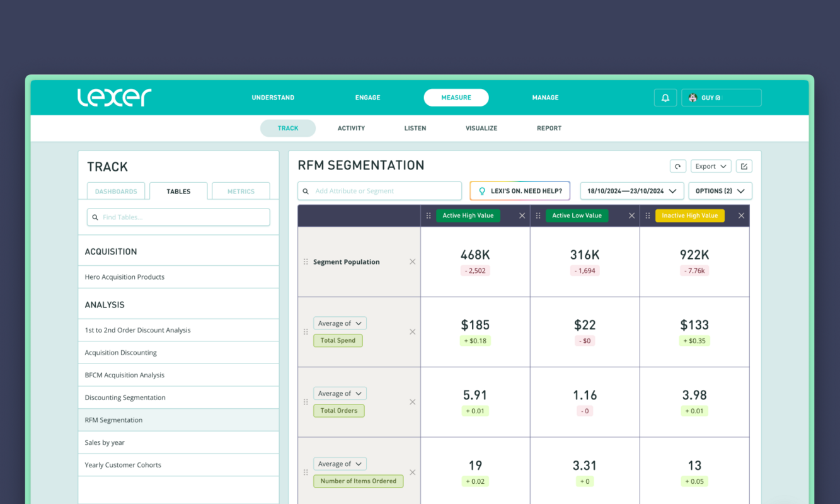Click the drag handle beside Segment Population
Viewport: 840px width, 504px height.
(306, 261)
